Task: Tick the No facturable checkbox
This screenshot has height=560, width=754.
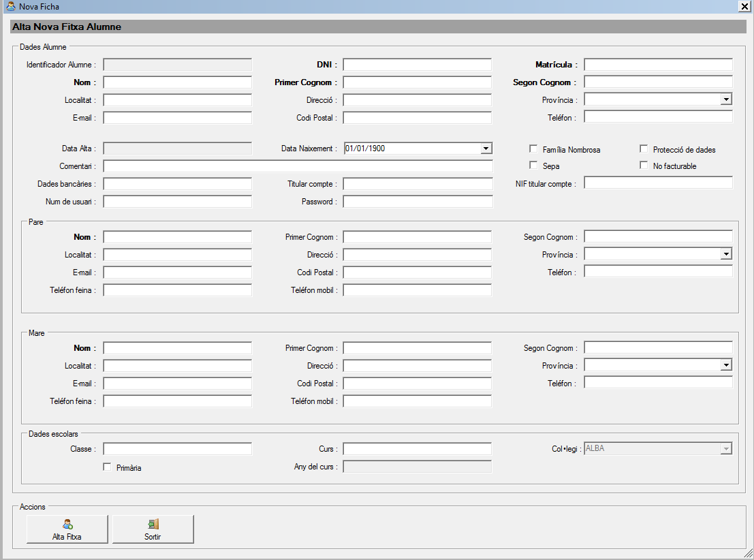Action: click(x=644, y=166)
